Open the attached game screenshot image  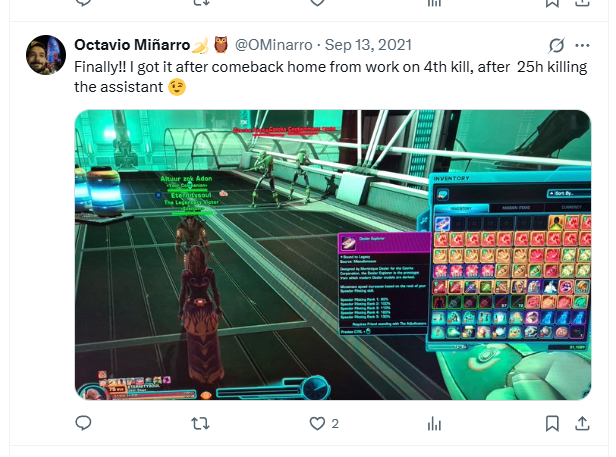coord(333,255)
